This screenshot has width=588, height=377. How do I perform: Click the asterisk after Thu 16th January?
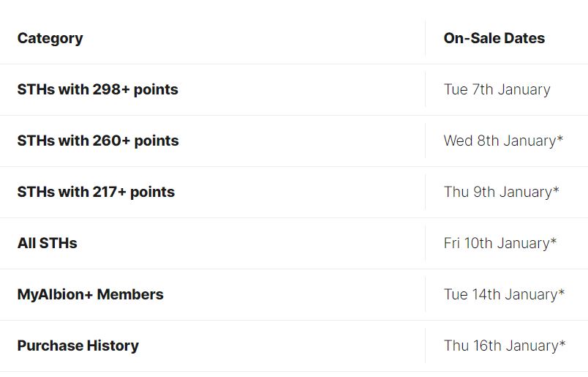562,343
